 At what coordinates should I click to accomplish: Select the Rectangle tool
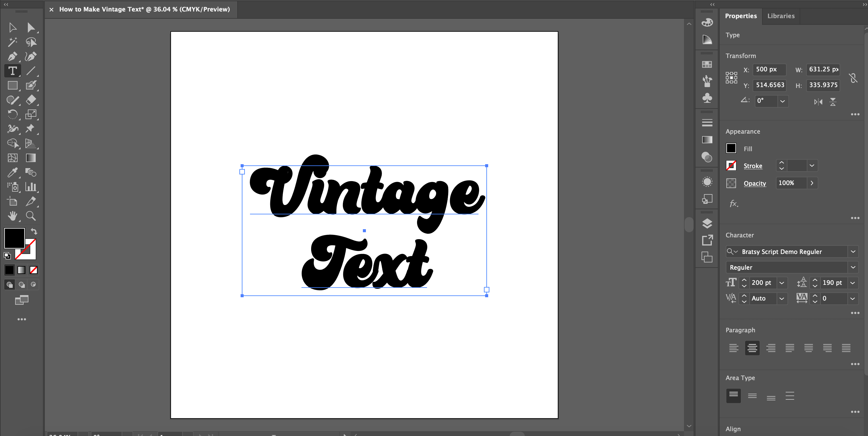(x=13, y=86)
